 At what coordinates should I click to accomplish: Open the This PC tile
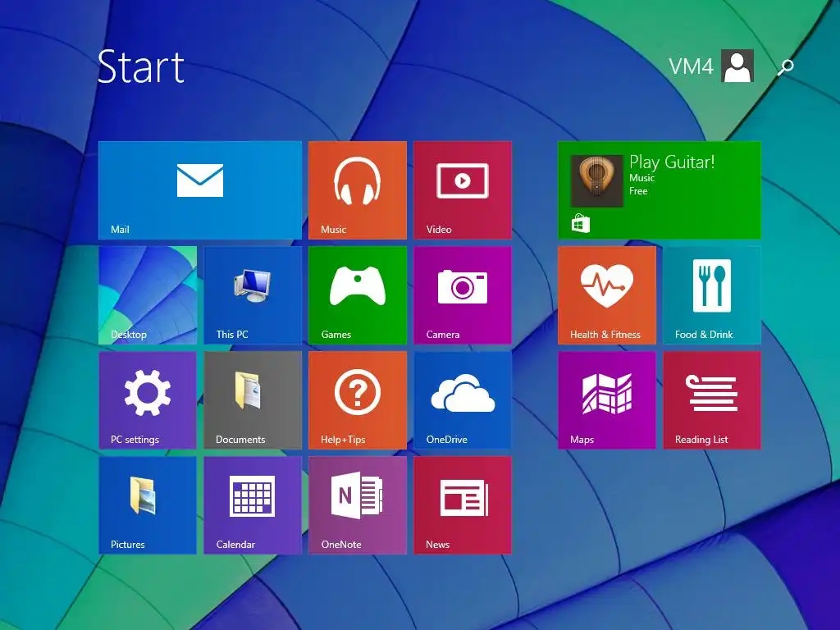253,295
